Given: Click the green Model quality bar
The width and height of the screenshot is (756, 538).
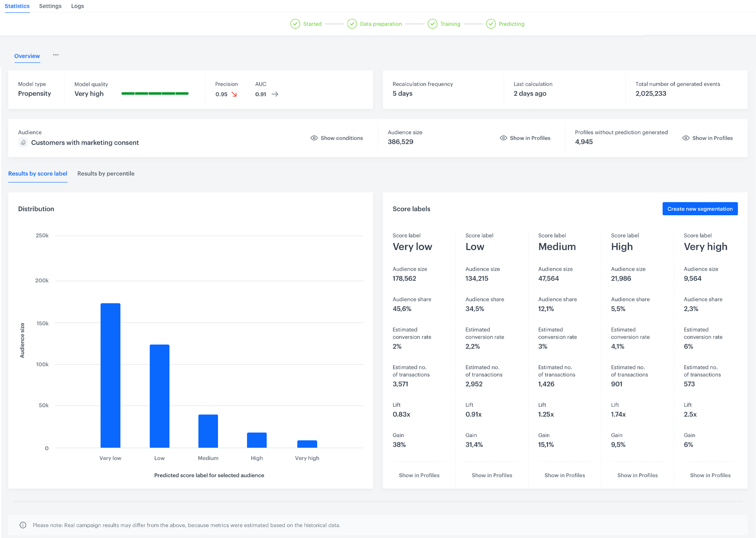Looking at the screenshot, I should [x=155, y=94].
